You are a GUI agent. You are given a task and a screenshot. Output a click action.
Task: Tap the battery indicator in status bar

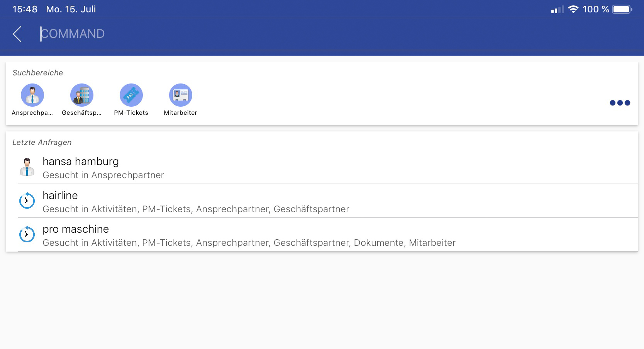(622, 9)
